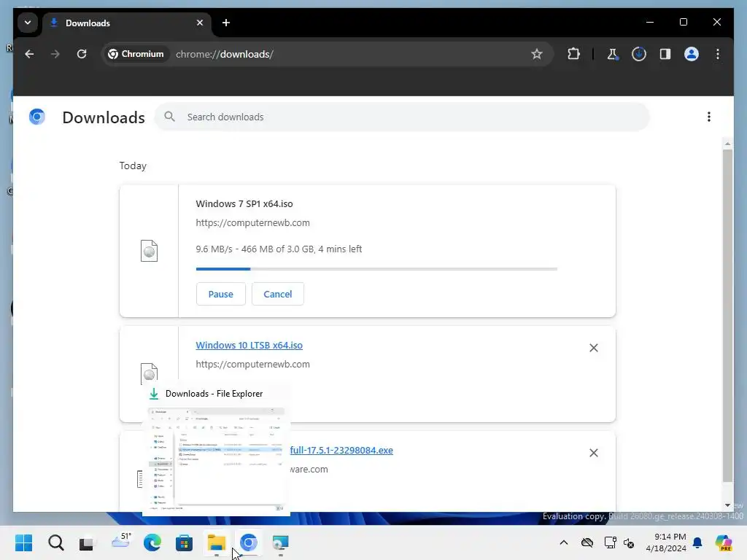The height and width of the screenshot is (560, 747).
Task: Click the forward navigation arrow
Action: (55, 54)
